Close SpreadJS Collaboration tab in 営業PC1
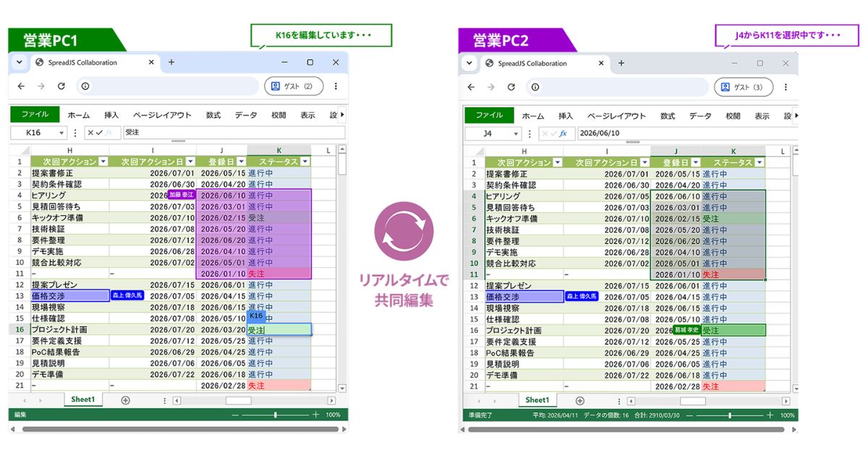Image resolution: width=868 pixels, height=456 pixels. tap(151, 62)
